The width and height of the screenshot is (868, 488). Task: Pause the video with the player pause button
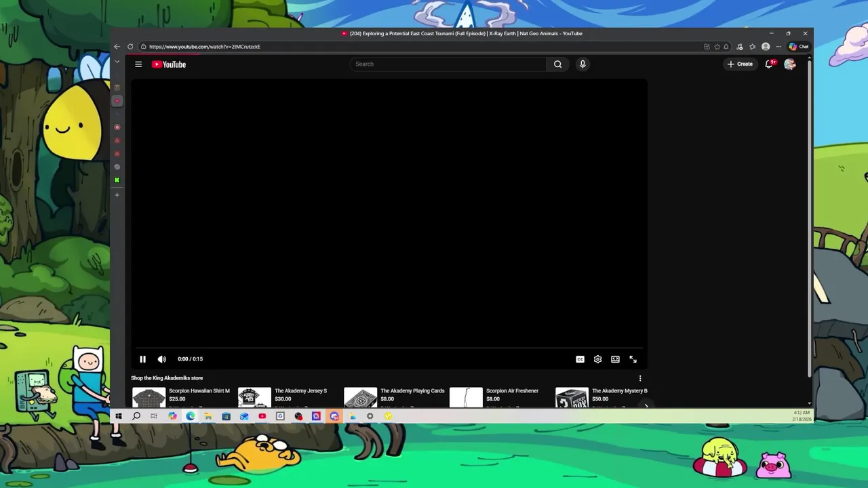pyautogui.click(x=142, y=359)
